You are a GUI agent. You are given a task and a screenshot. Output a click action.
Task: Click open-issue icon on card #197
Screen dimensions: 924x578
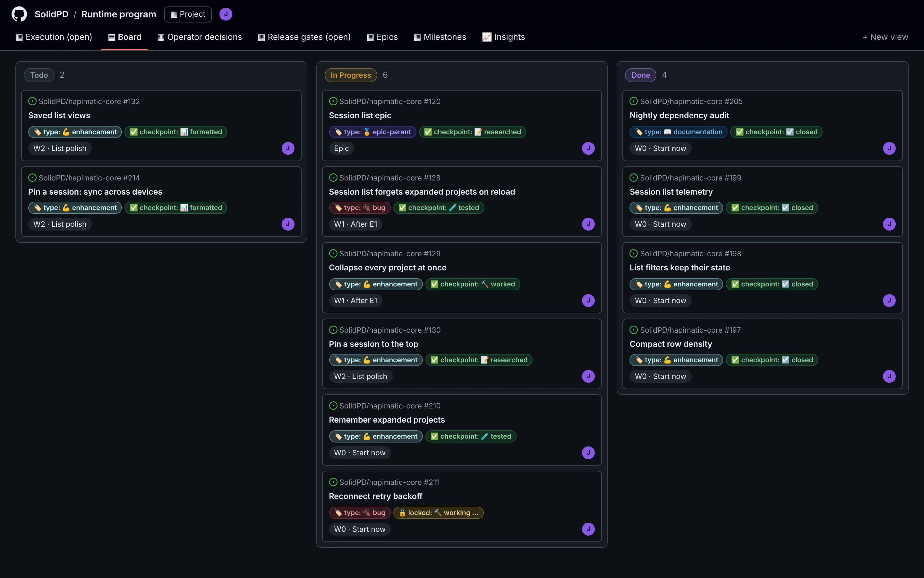point(633,330)
